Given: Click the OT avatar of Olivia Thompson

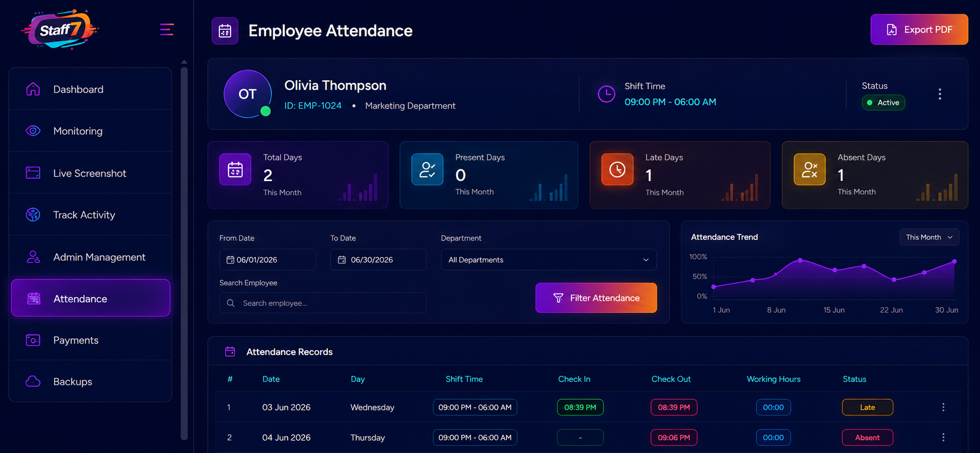Looking at the screenshot, I should click(x=248, y=94).
